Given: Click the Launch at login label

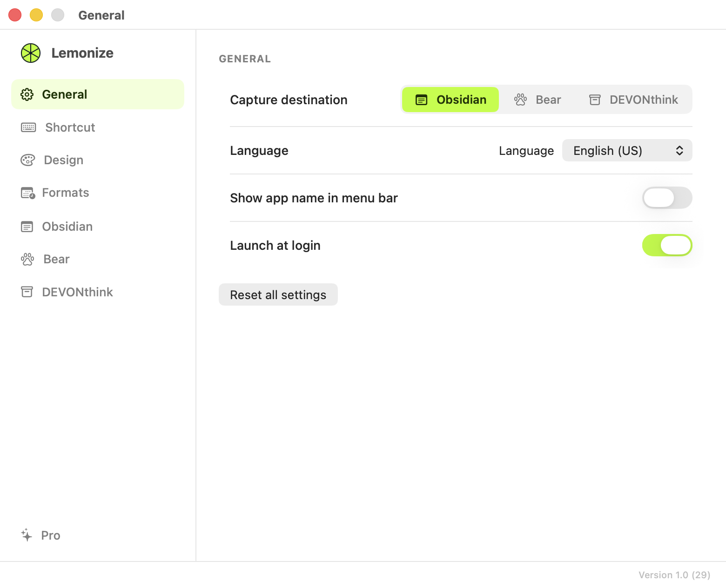Looking at the screenshot, I should 275,246.
